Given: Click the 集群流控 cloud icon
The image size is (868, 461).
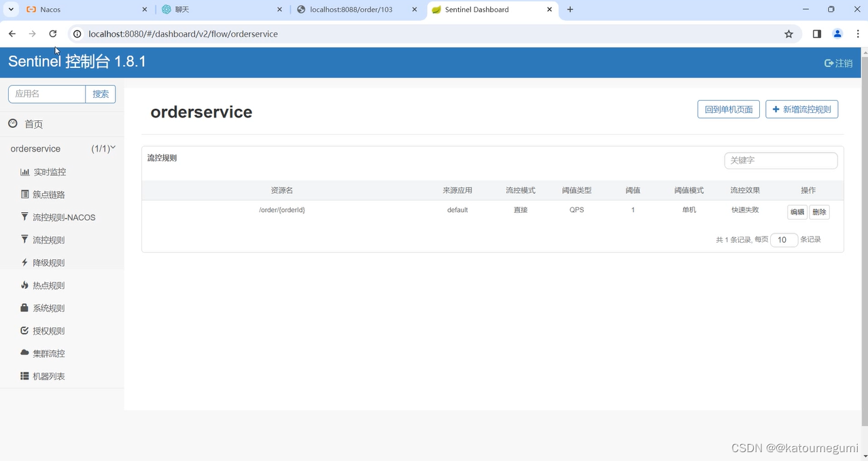Looking at the screenshot, I should (x=25, y=353).
